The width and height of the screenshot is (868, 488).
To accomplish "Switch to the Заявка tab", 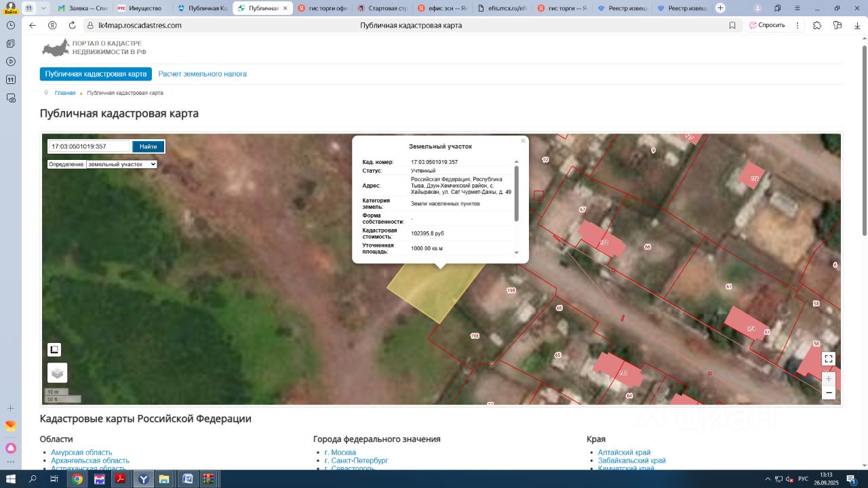I will pyautogui.click(x=83, y=8).
